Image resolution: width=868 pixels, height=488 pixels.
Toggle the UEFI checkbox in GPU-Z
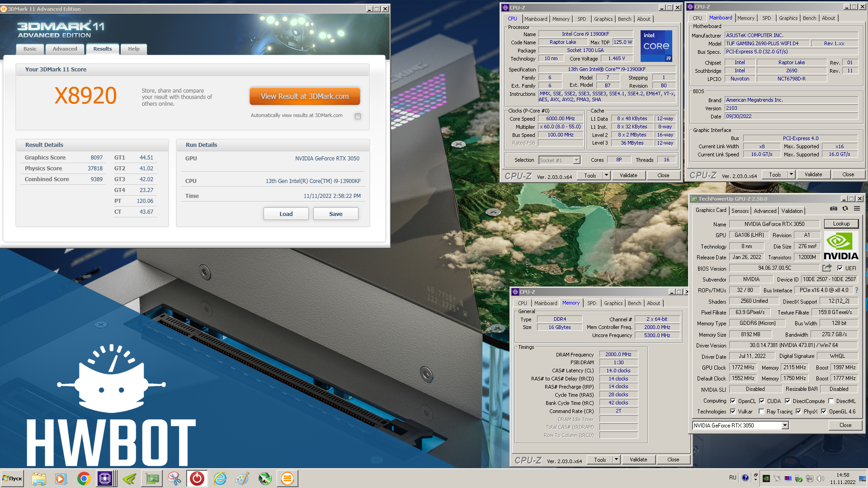pyautogui.click(x=840, y=268)
